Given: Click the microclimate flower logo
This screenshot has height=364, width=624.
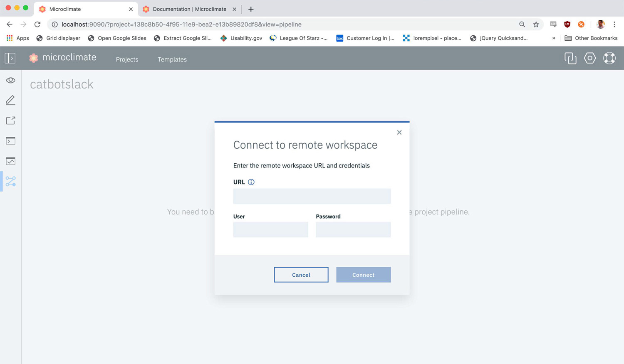Looking at the screenshot, I should coord(33,57).
